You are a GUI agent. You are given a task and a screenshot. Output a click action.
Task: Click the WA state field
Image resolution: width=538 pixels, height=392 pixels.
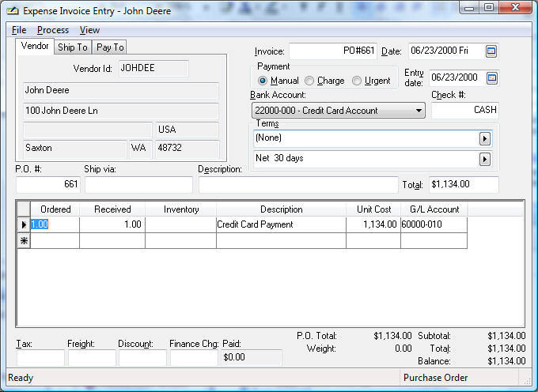pyautogui.click(x=141, y=149)
